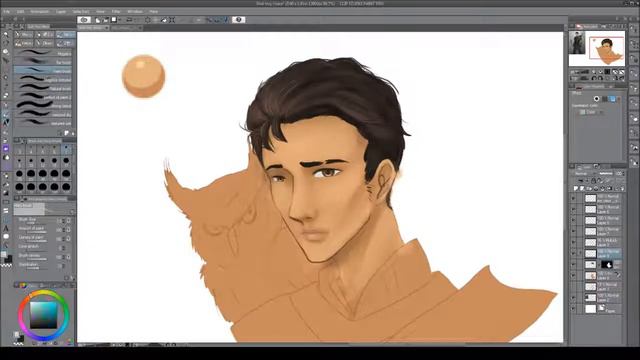Image resolution: width=640 pixels, height=360 pixels.
Task: Select the purple highlighted tool in the toolbar
Action: (x=6, y=149)
